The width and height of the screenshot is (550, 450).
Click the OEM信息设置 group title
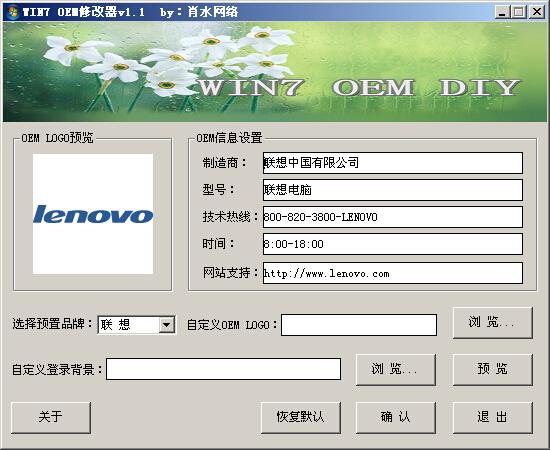coord(229,138)
